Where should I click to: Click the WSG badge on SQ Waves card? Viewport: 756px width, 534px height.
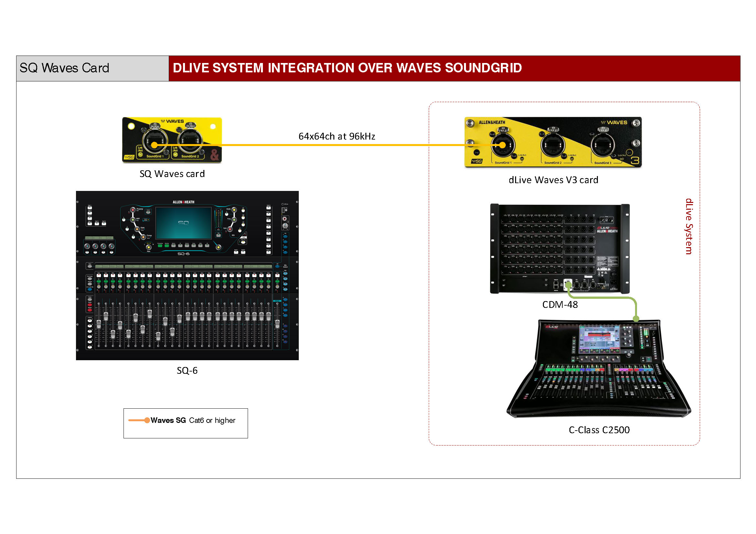pyautogui.click(x=129, y=157)
